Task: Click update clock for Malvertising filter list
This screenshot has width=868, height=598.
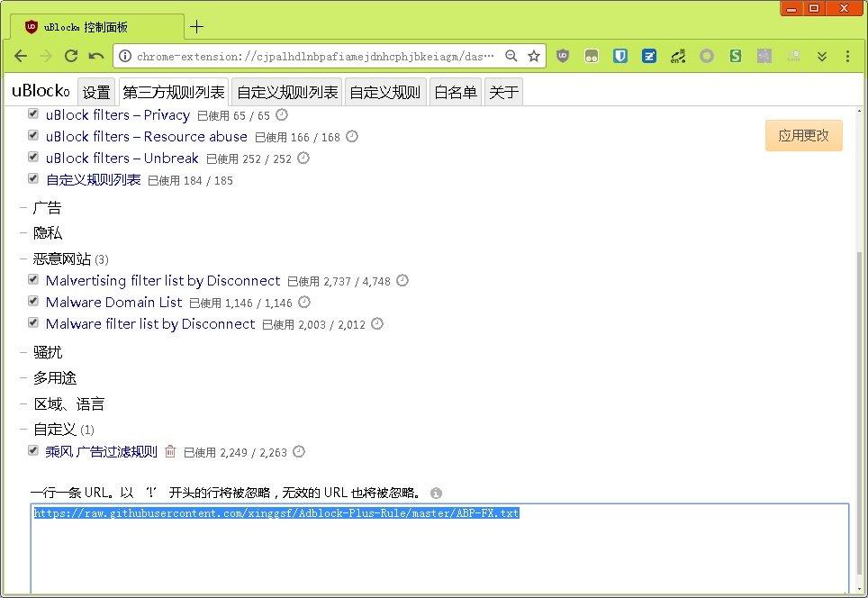Action: (402, 280)
